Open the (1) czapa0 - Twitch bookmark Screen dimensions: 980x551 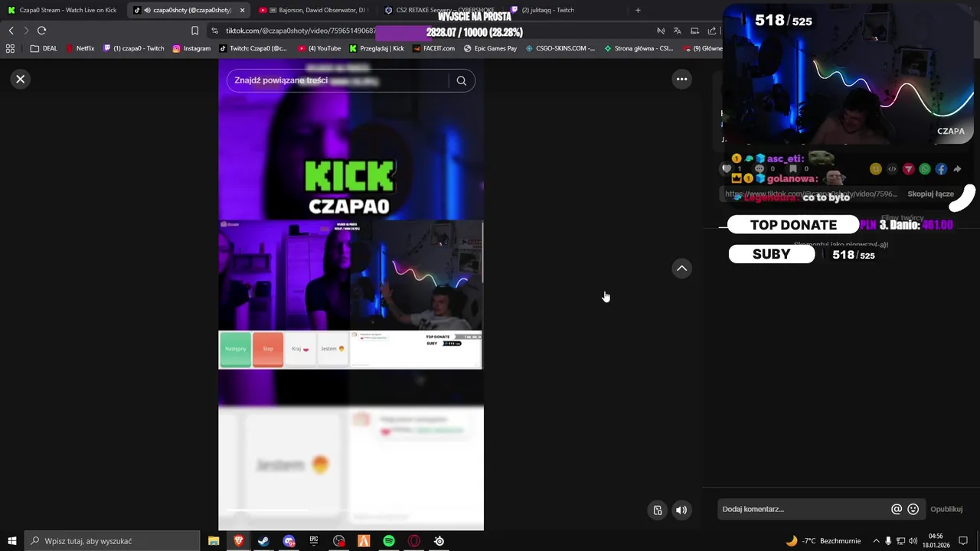pyautogui.click(x=134, y=48)
